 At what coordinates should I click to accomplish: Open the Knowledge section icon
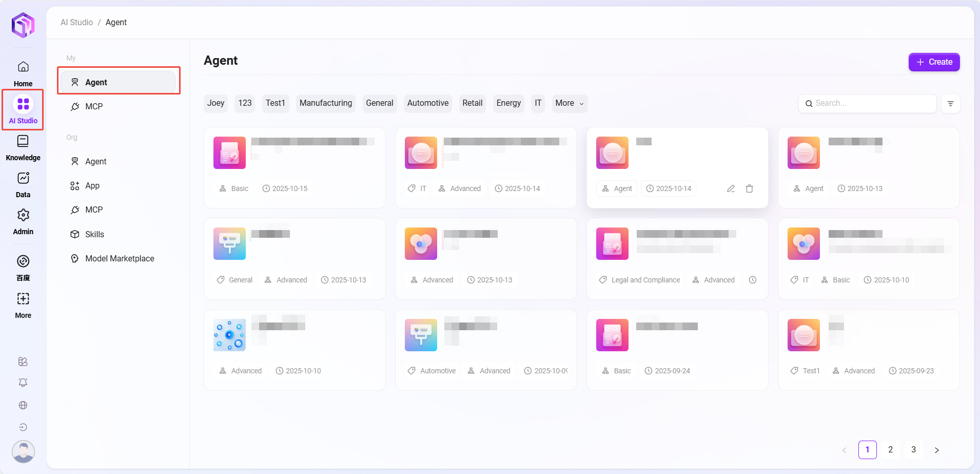pyautogui.click(x=23, y=142)
